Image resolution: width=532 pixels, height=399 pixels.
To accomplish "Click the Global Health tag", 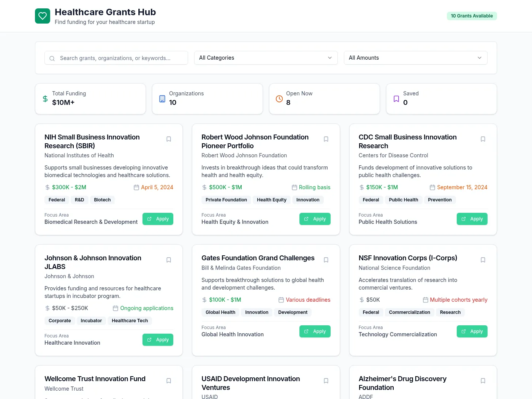I will [220, 312].
